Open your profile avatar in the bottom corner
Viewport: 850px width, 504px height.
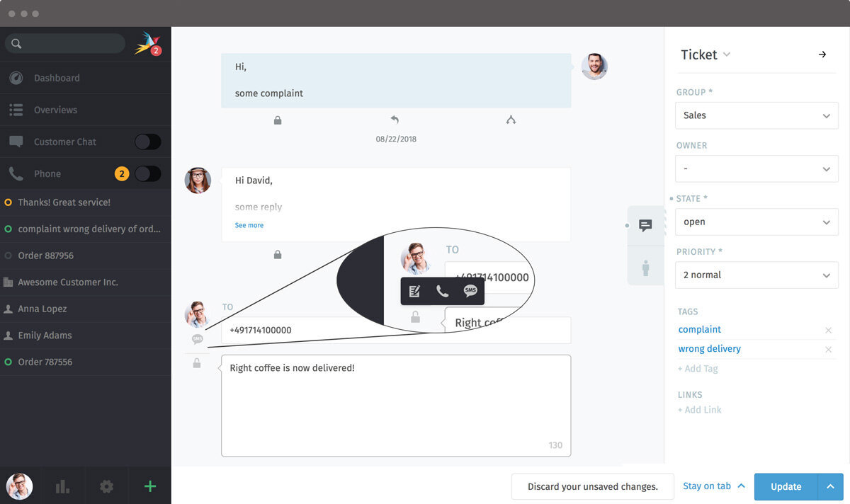[19, 486]
